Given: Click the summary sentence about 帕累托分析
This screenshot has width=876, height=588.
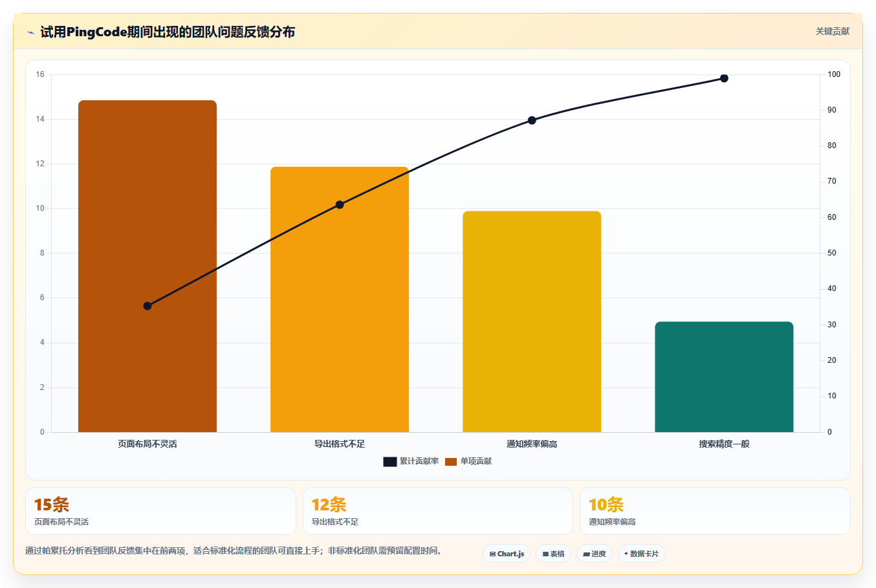Looking at the screenshot, I should click(x=234, y=551).
